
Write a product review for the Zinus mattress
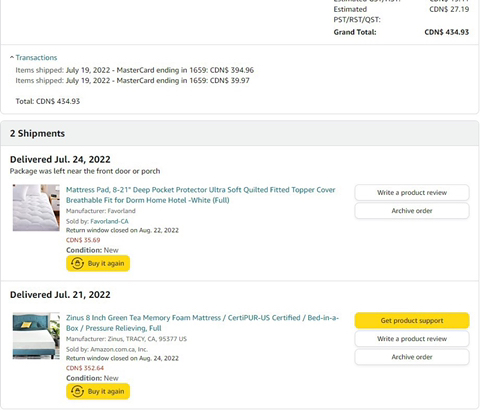tap(412, 339)
